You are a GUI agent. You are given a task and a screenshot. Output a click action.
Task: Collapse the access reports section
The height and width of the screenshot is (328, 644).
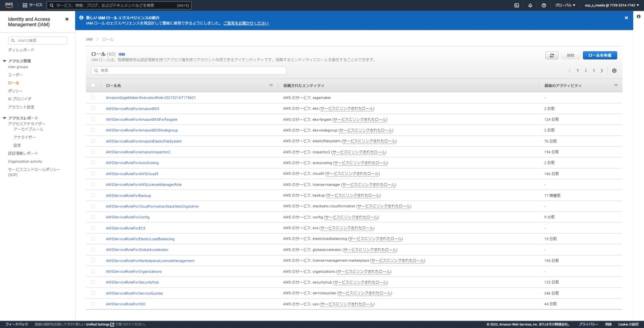pyautogui.click(x=5, y=118)
